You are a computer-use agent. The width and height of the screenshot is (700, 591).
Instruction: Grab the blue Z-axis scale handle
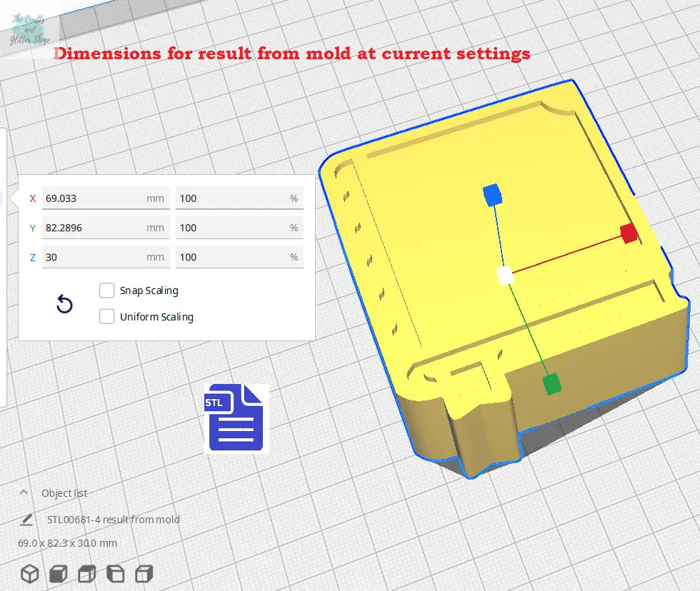click(492, 194)
